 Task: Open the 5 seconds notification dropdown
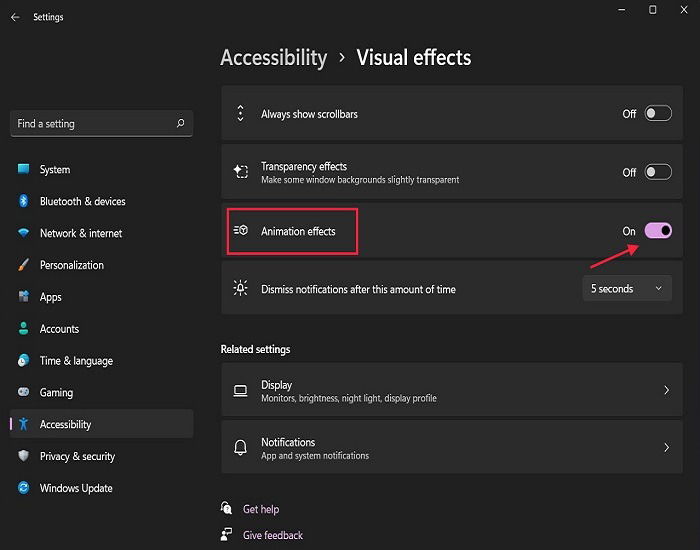coord(627,288)
